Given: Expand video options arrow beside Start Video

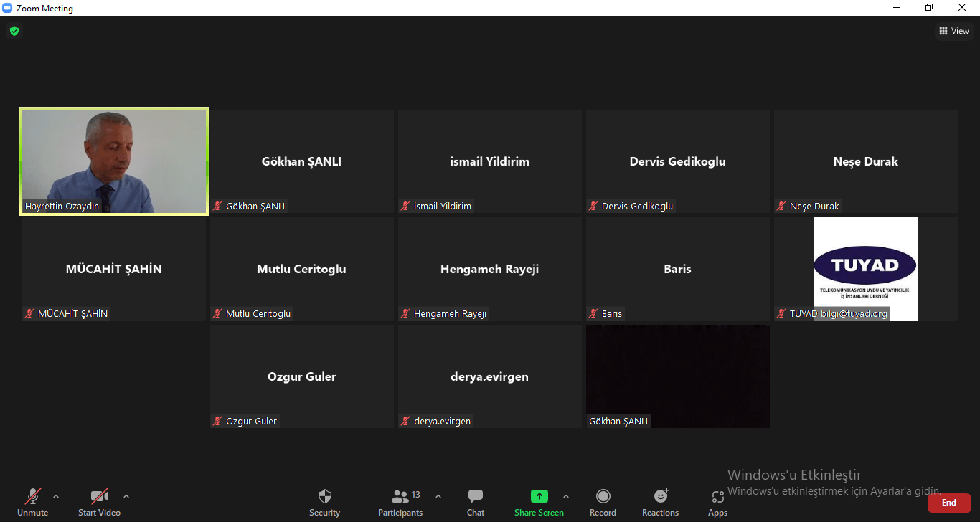Looking at the screenshot, I should coord(126,496).
